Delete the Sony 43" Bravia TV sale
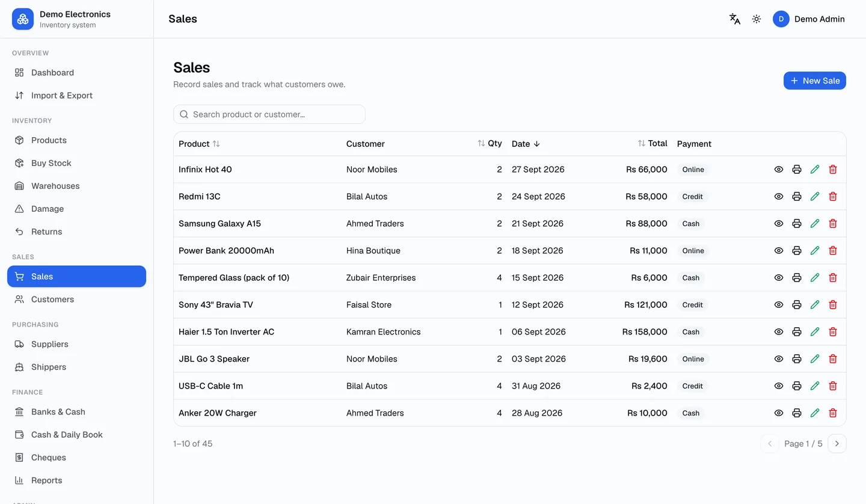866x504 pixels. click(833, 305)
